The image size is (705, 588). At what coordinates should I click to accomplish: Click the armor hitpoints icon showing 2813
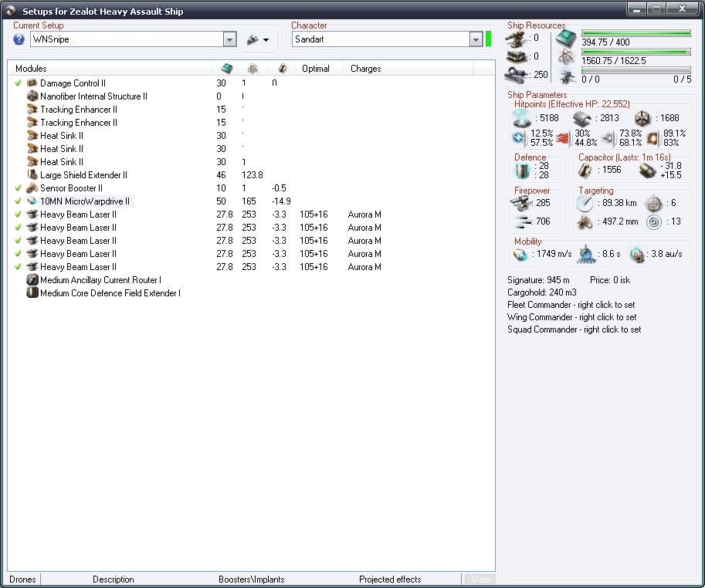581,119
